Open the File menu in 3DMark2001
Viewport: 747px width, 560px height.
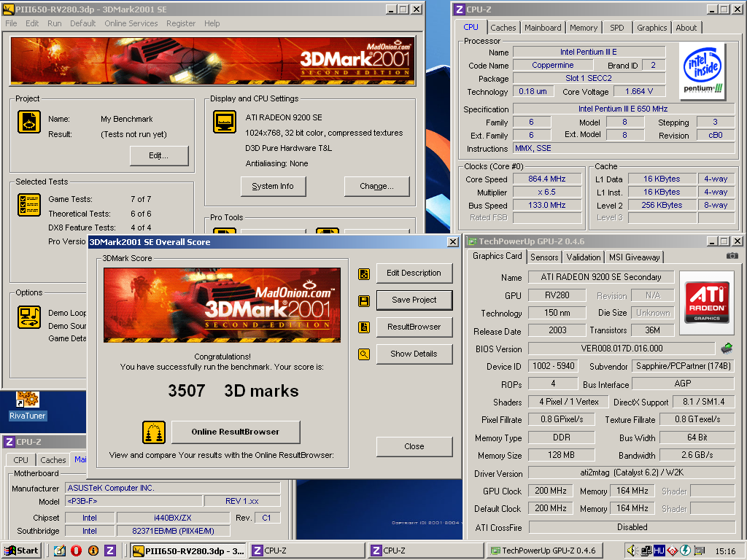pos(11,23)
